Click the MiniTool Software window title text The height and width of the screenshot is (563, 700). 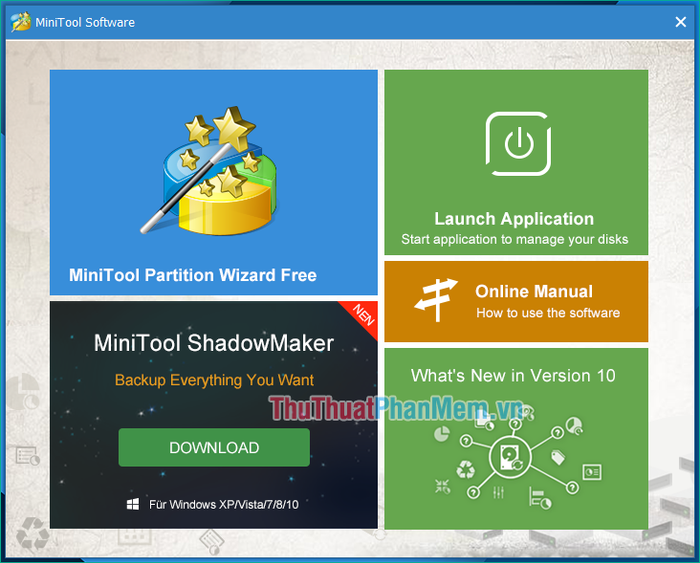85,22
